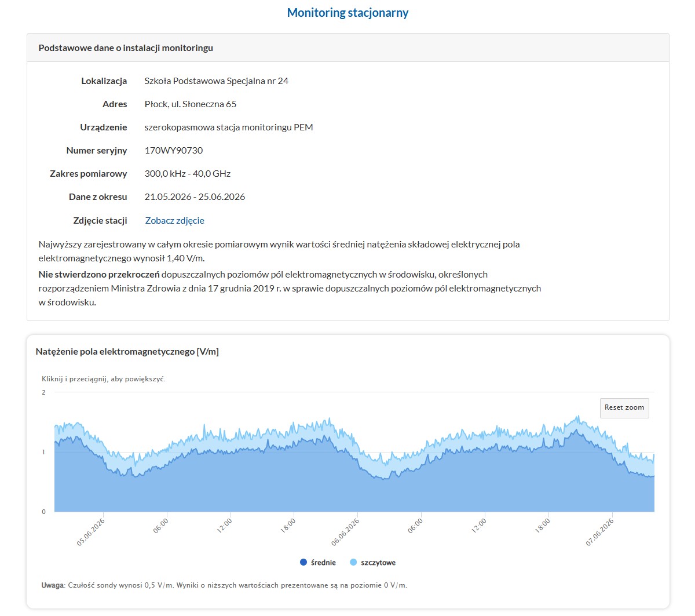Click the '06.06.2026' x-axis date label
This screenshot has height=616, width=695.
pyautogui.click(x=346, y=532)
